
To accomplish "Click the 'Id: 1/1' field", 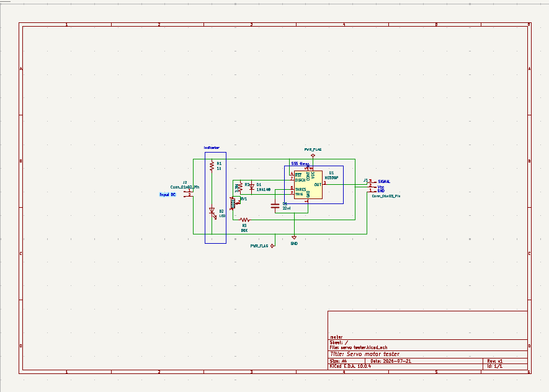I will click(x=495, y=366).
